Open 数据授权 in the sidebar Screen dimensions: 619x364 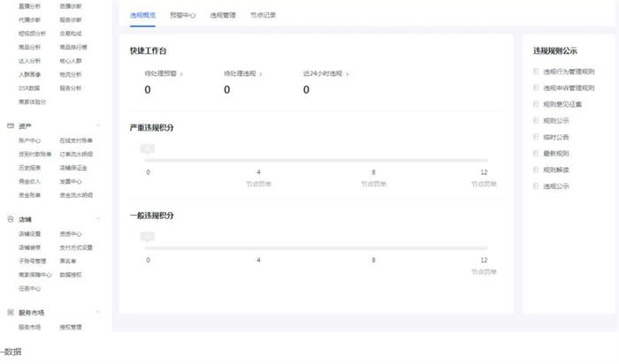(71, 275)
